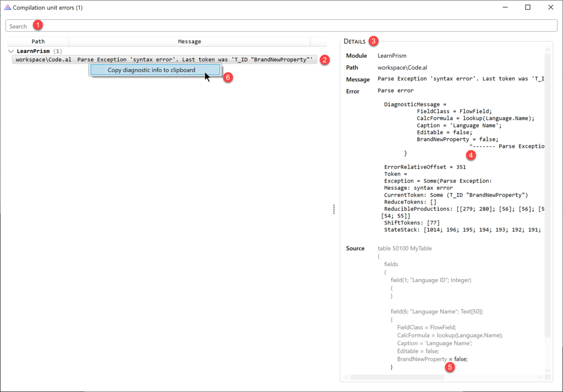Click the Details horizontal scrollbar thumb
This screenshot has height=392, width=563.
click(x=397, y=377)
